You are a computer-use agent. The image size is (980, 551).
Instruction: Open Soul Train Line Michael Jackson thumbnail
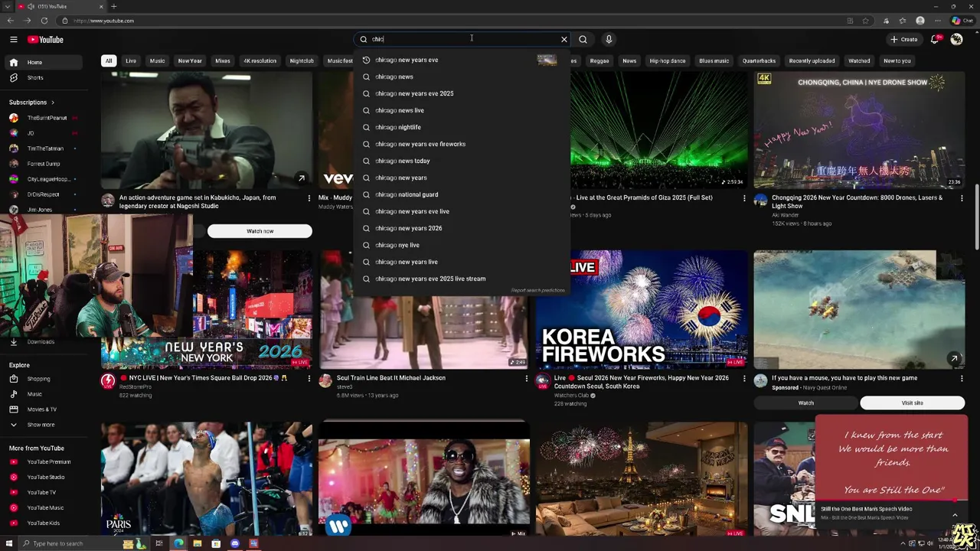tap(423, 310)
